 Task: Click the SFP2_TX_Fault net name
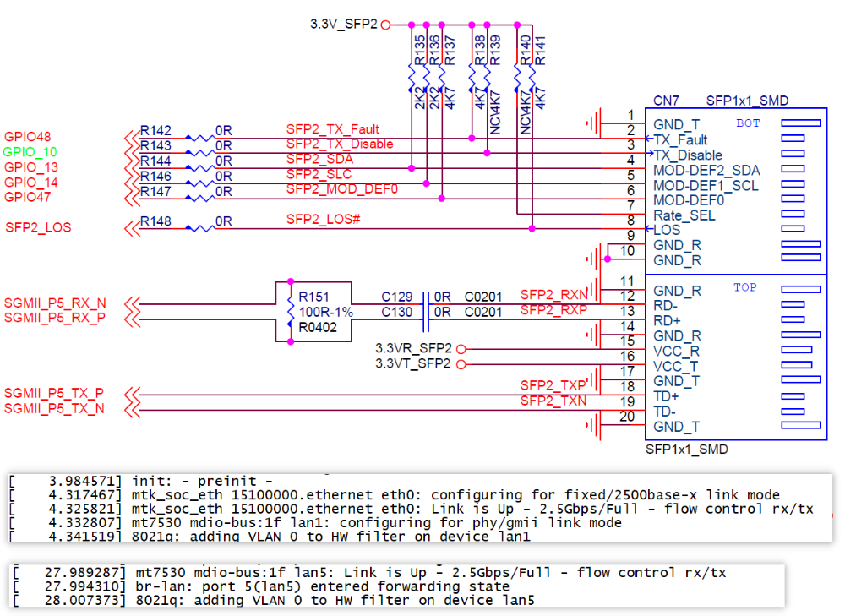point(332,129)
